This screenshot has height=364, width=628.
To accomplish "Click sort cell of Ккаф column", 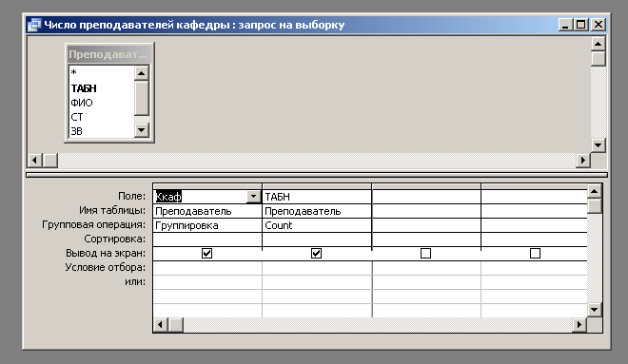I will [207, 239].
